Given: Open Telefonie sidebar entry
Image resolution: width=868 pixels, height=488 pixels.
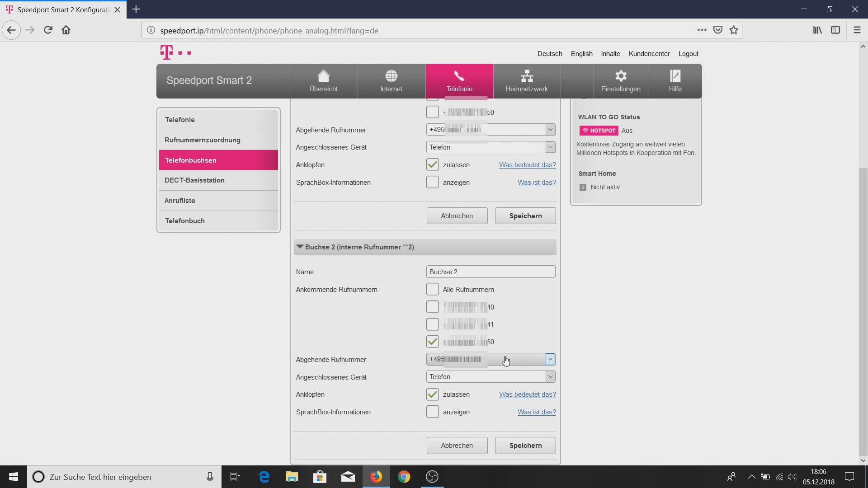Looking at the screenshot, I should click(x=218, y=120).
